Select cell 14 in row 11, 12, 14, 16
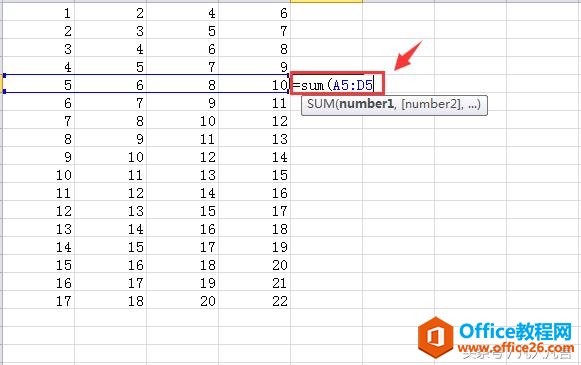581x365 pixels. pyautogui.click(x=182, y=192)
